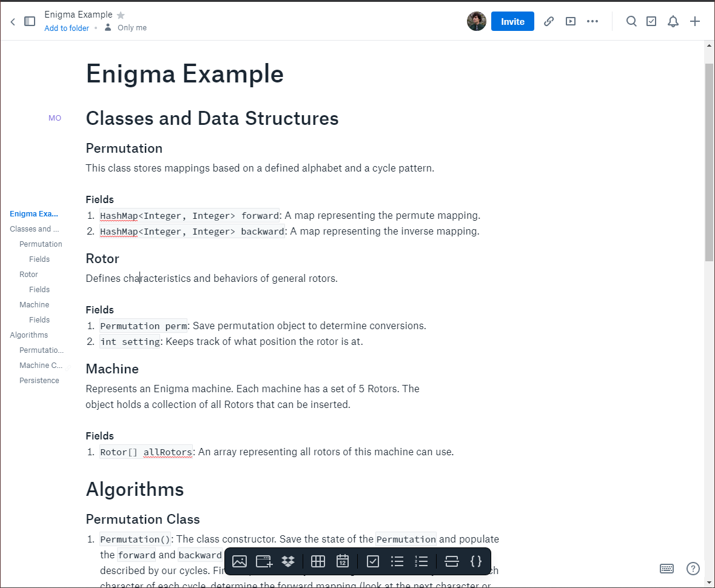Open the more options menu
715x588 pixels.
[592, 21]
